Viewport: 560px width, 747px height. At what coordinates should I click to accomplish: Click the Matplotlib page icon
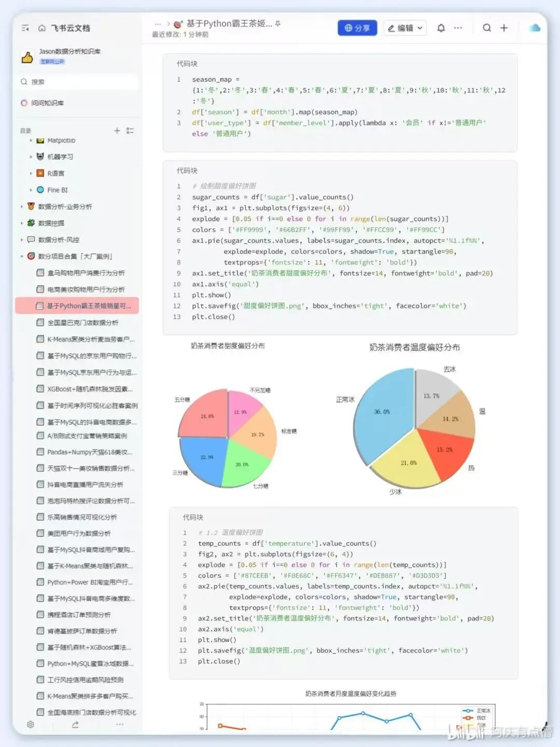point(40,141)
